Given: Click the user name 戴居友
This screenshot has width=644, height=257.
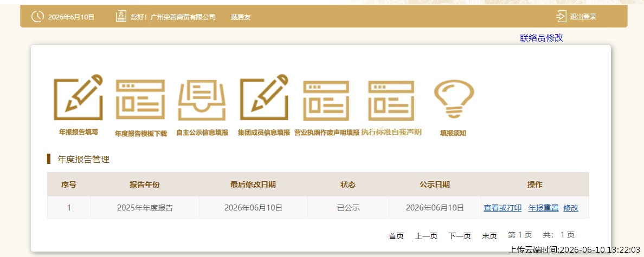Looking at the screenshot, I should (241, 17).
